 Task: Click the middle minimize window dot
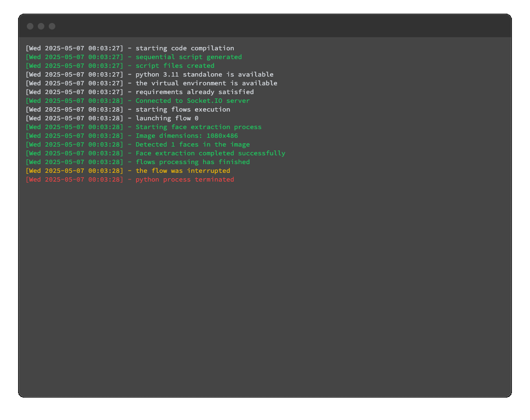[41, 26]
